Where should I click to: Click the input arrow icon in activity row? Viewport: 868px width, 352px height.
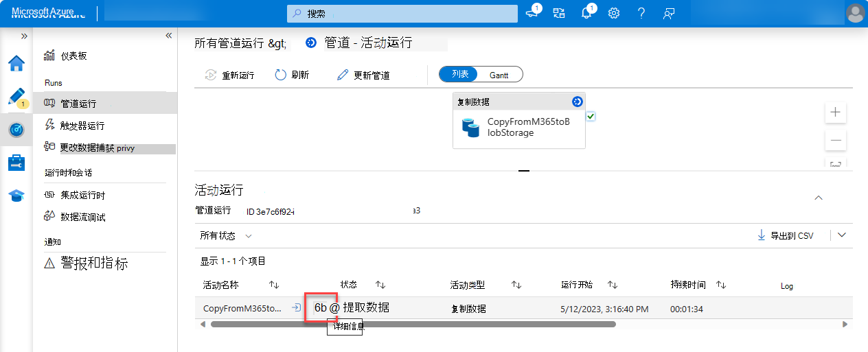tap(296, 308)
